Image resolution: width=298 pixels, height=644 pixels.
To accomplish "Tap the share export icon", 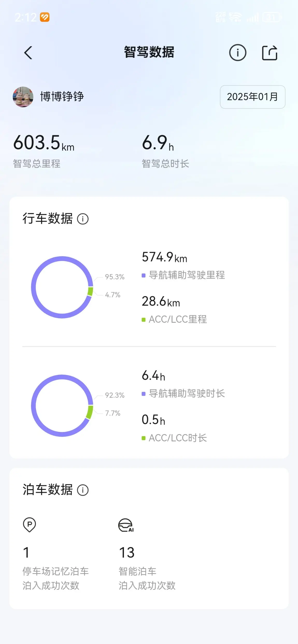I will pos(270,53).
